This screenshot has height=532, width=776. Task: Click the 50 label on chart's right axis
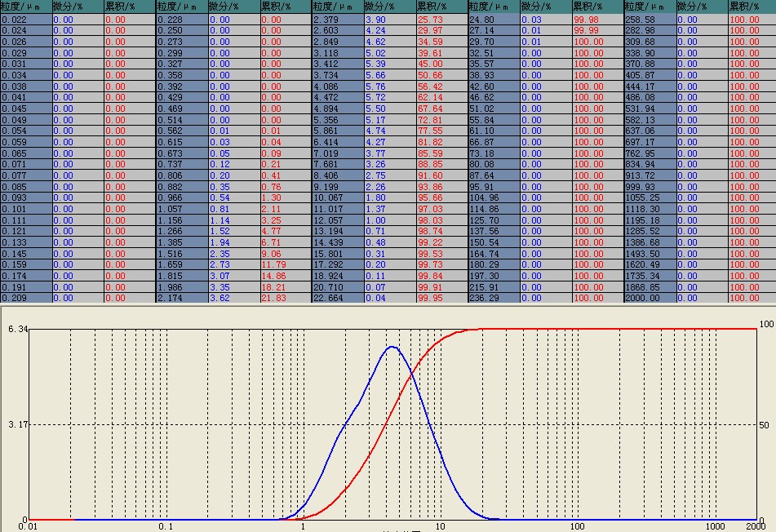(764, 425)
